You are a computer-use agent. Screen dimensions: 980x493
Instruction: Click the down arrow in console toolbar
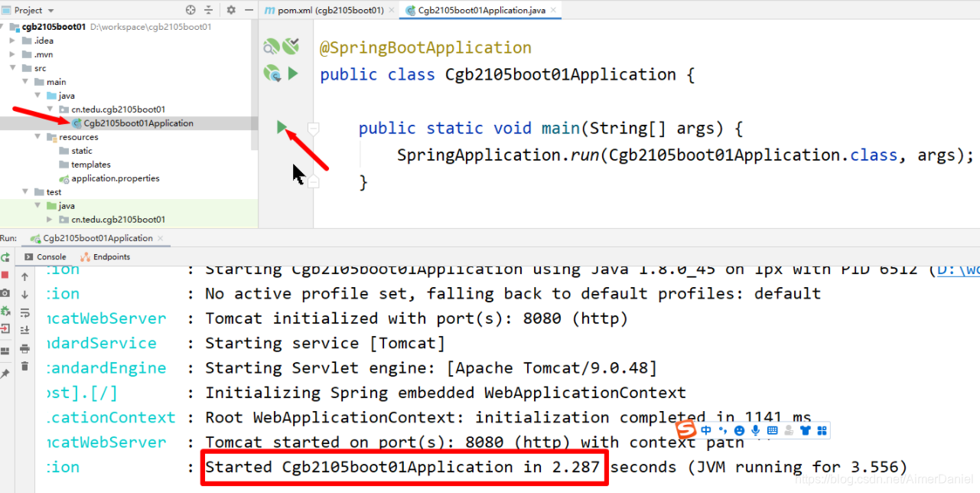pos(24,295)
